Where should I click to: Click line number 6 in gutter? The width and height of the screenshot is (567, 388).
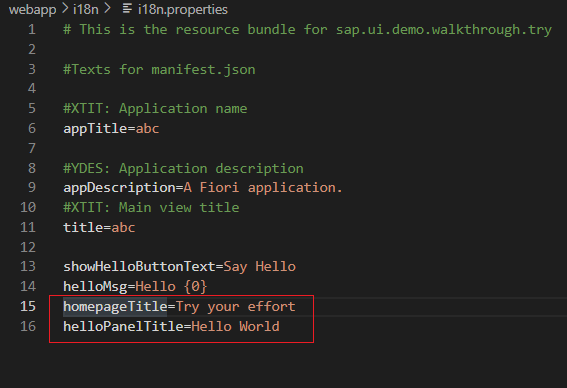click(32, 128)
